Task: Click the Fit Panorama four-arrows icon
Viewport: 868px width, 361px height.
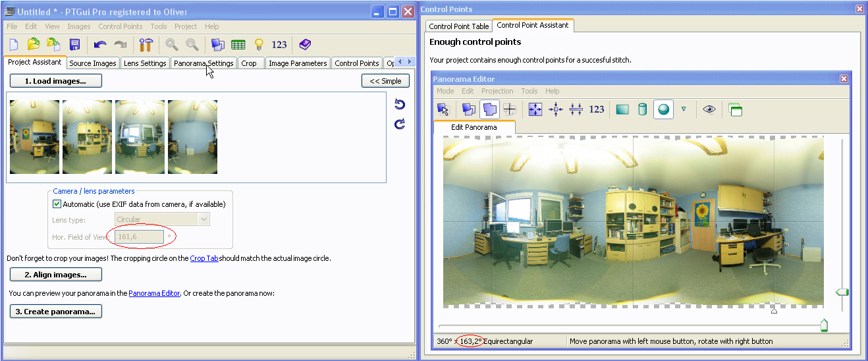Action: (x=535, y=109)
